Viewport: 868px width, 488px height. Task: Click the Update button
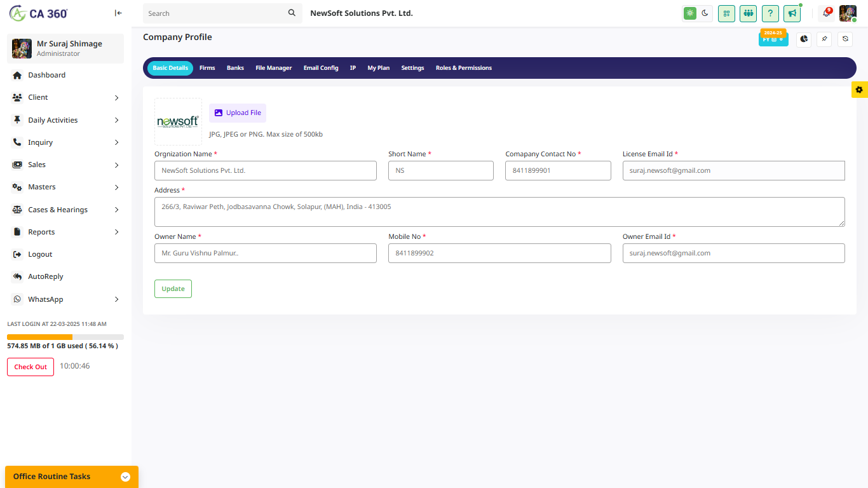point(173,288)
